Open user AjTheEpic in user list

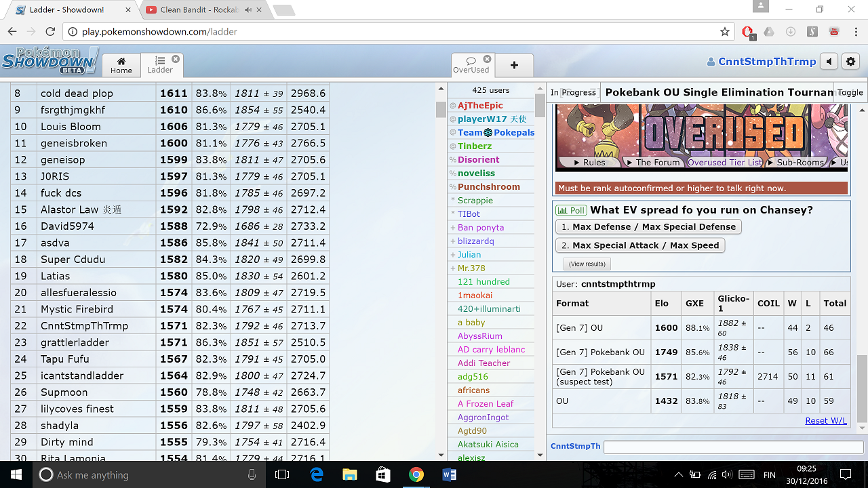[x=480, y=106]
